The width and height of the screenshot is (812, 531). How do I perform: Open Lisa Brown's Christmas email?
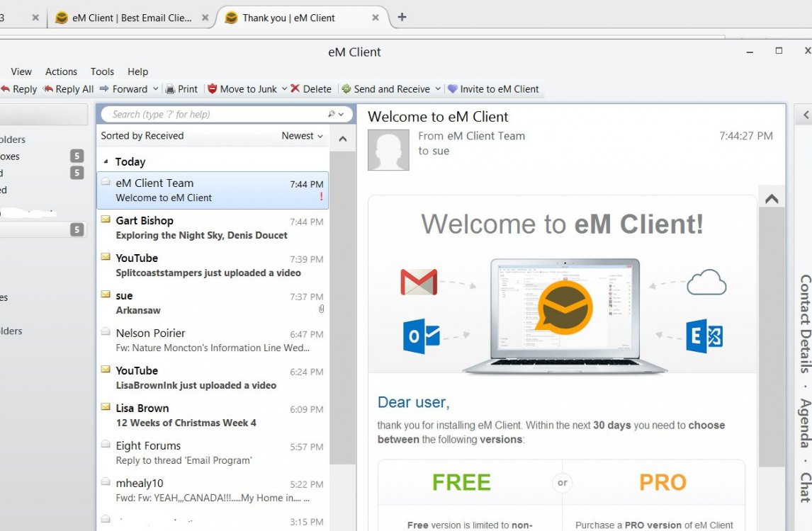tap(213, 416)
